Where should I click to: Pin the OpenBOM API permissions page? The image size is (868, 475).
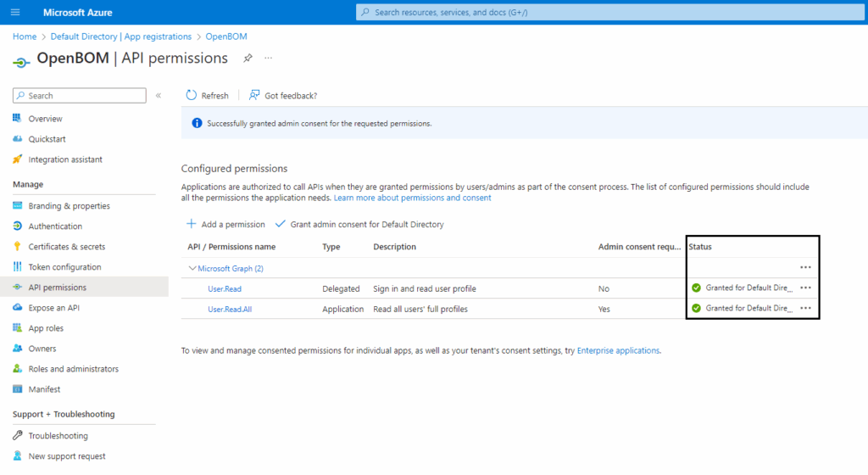coord(248,59)
